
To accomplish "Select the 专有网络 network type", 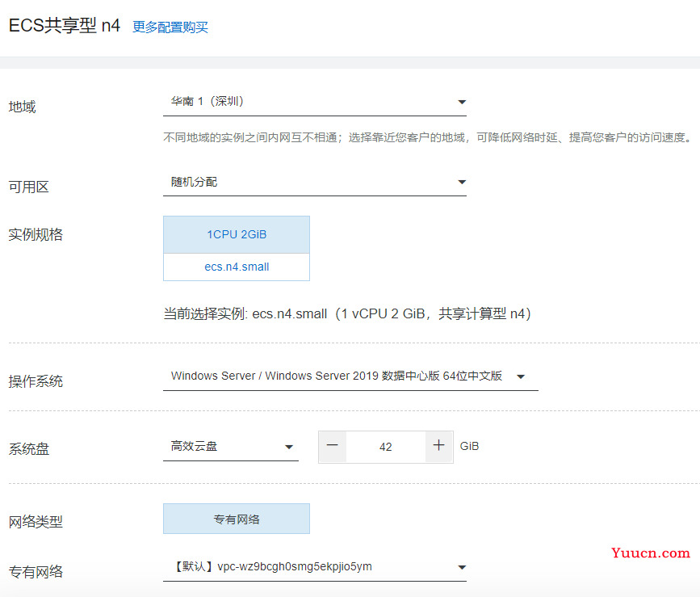I will (x=237, y=519).
